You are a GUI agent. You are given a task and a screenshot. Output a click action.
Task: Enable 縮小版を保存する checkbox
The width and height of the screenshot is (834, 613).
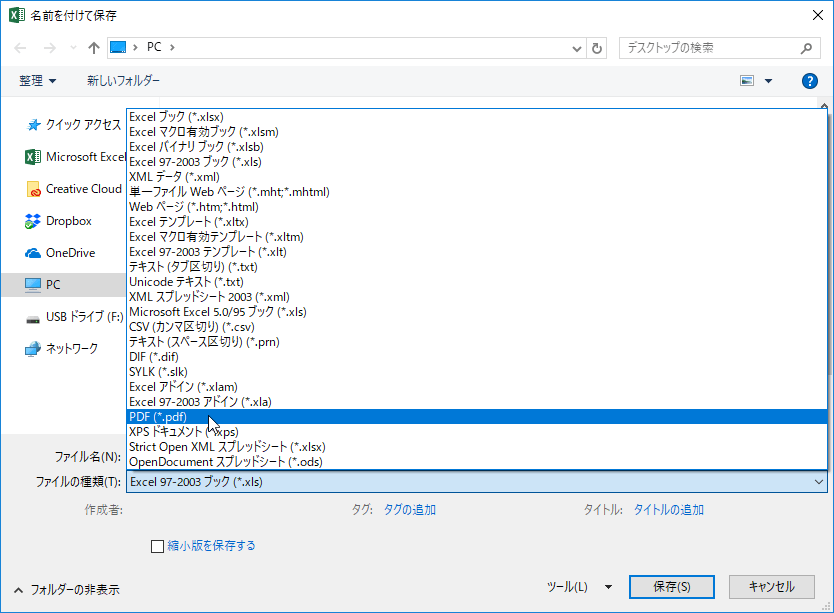pyautogui.click(x=157, y=546)
